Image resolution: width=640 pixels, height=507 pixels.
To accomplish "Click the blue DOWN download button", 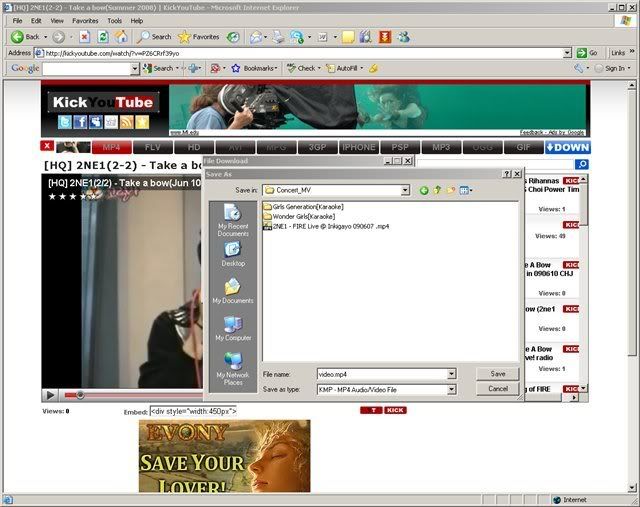I will click(x=568, y=147).
